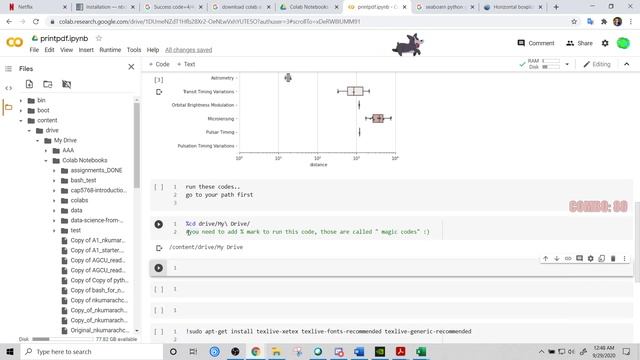Click the browser address bar
This screenshot has width=640, height=360.
tap(306, 21)
